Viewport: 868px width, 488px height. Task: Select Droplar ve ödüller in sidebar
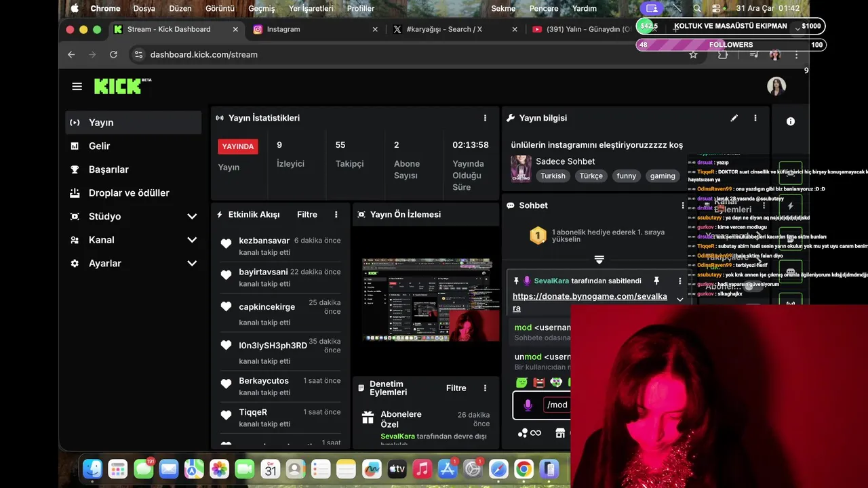[134, 193]
